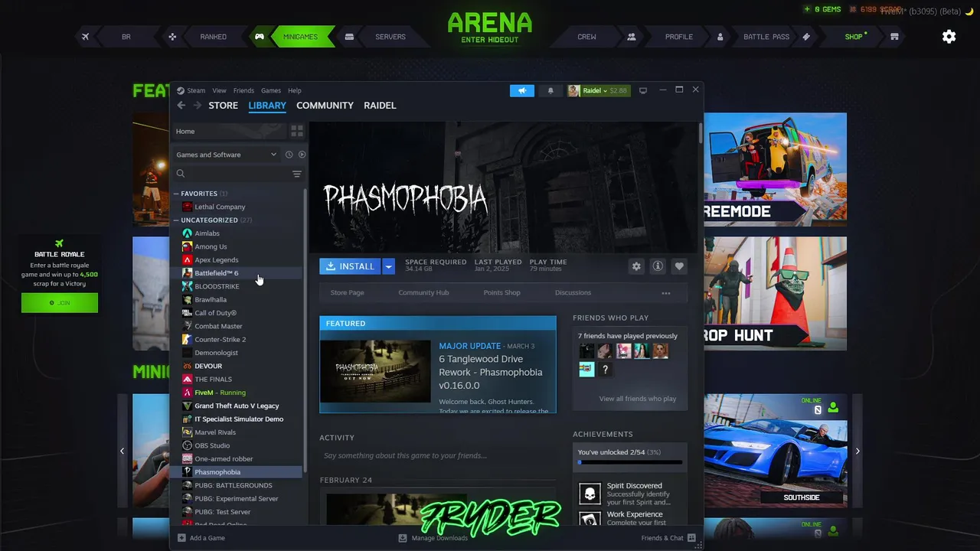
Task: Open the View menu
Action: [219, 90]
